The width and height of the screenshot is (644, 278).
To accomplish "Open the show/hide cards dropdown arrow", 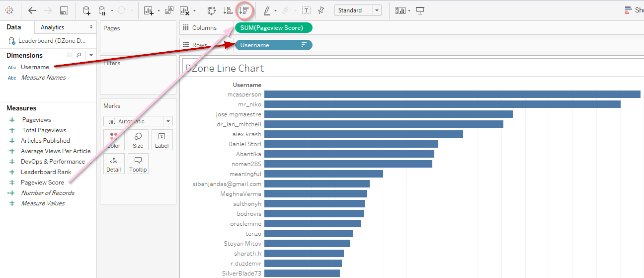I will click(x=409, y=10).
